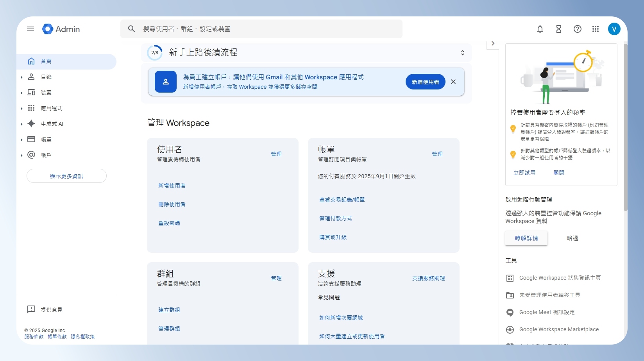Expand the 應用程式 sidebar arrow
The height and width of the screenshot is (361, 644).
(21, 108)
